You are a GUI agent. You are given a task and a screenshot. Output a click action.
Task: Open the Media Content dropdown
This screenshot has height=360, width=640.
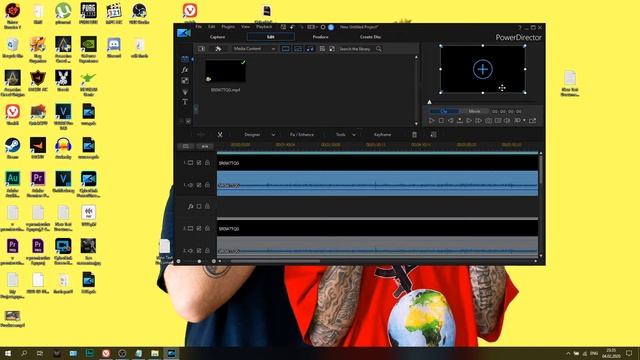[x=255, y=49]
